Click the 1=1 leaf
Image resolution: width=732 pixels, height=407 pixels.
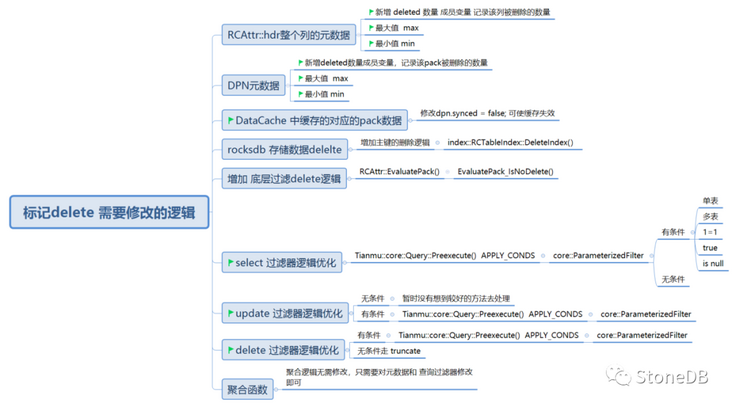pyautogui.click(x=710, y=232)
